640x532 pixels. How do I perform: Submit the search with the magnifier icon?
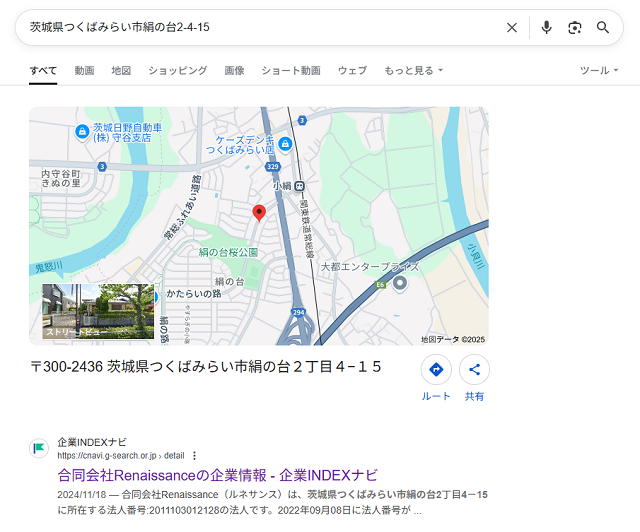[603, 28]
